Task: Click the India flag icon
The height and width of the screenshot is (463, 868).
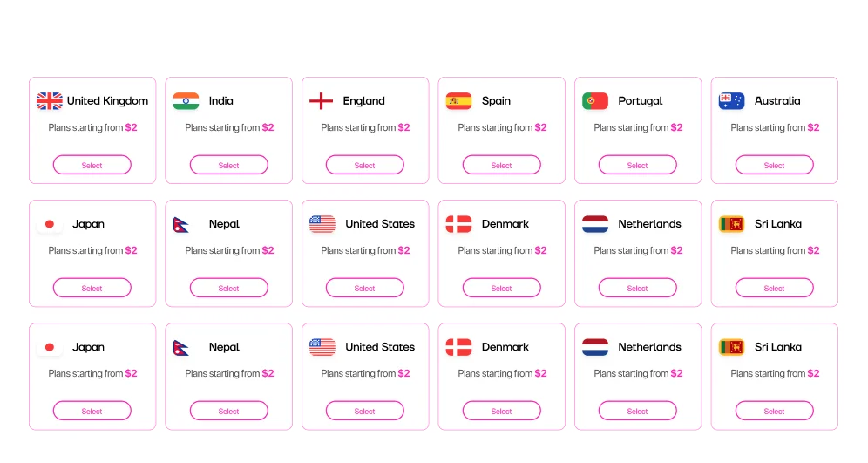Action: tap(186, 101)
